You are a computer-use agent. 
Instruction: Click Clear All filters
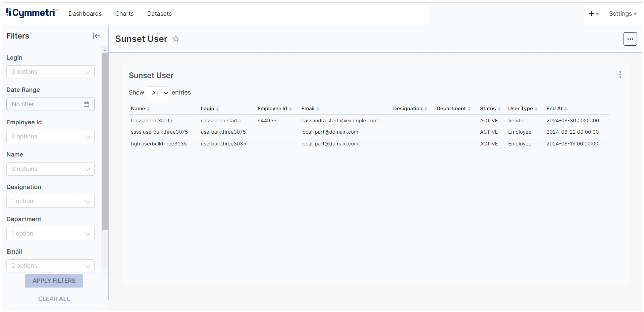tap(54, 299)
